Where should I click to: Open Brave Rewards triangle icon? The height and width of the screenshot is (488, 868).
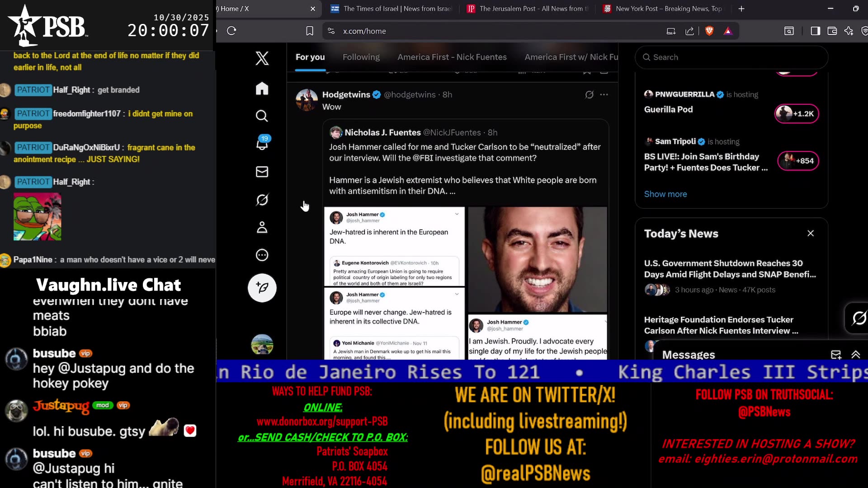click(728, 31)
